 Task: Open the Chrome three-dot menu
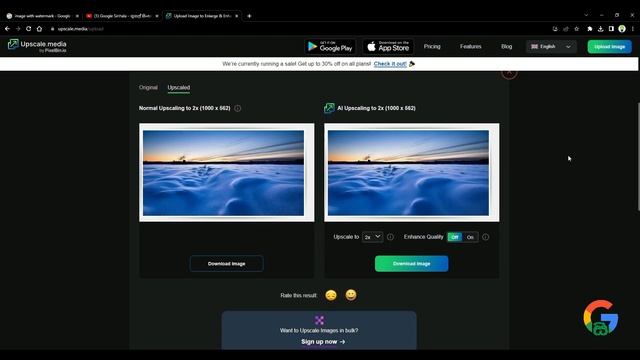tap(633, 29)
